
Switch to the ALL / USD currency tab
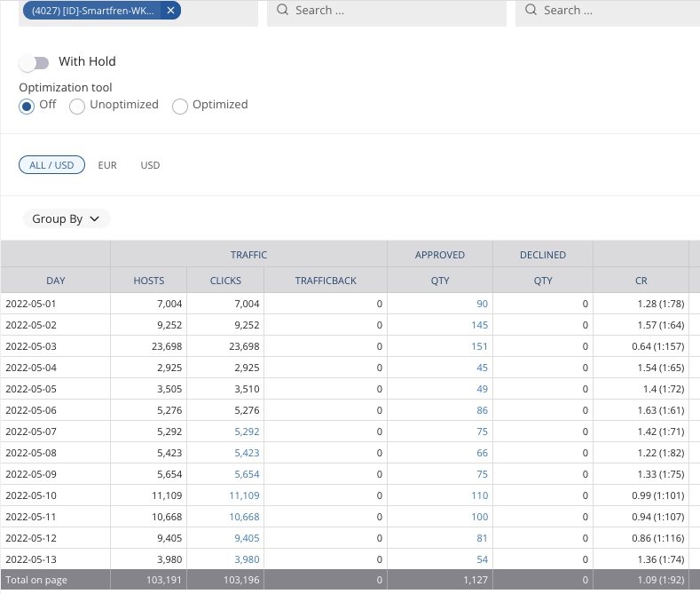(51, 165)
